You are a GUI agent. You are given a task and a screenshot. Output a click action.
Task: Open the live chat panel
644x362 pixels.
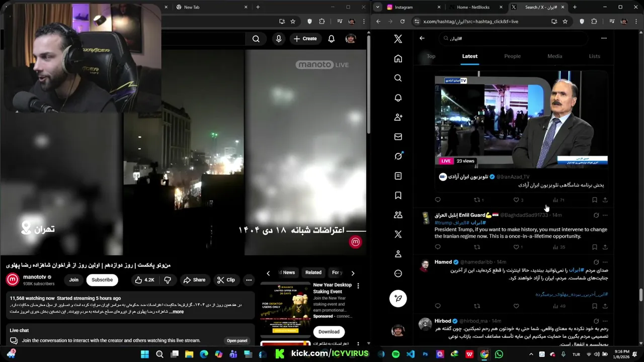point(237,340)
